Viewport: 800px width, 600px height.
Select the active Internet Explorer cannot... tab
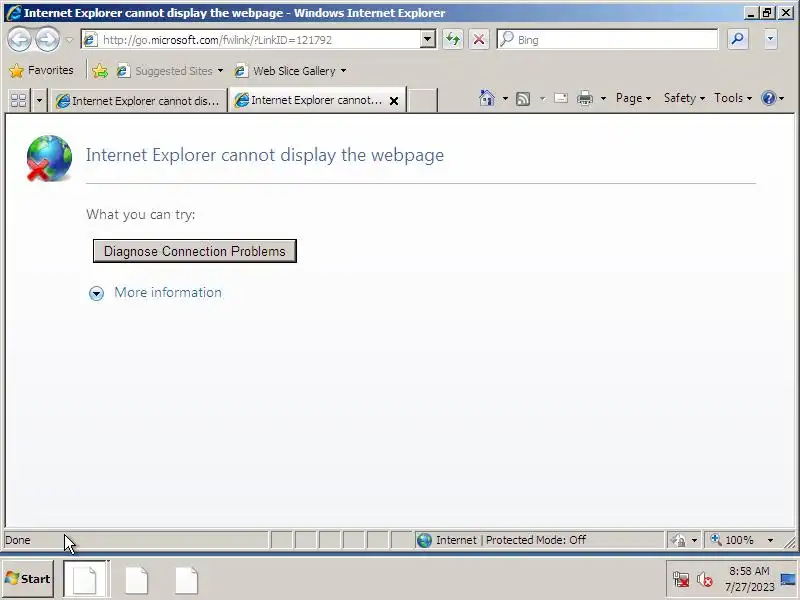click(x=308, y=100)
